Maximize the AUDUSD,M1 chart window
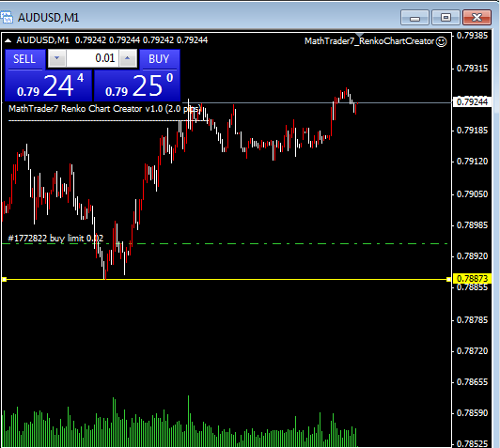This screenshot has width=500, height=448. [445, 18]
